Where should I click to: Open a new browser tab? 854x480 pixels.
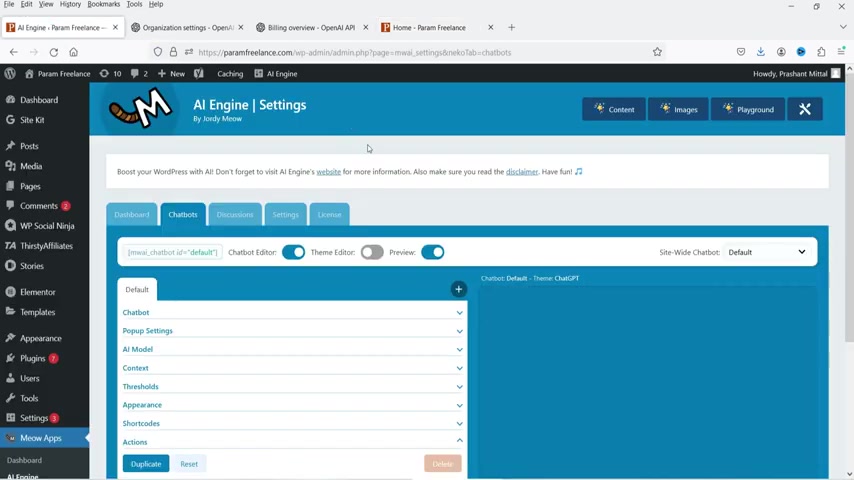click(511, 27)
